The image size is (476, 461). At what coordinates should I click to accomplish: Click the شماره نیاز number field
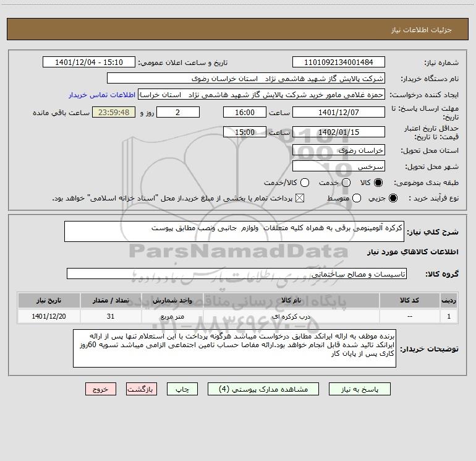click(x=338, y=62)
